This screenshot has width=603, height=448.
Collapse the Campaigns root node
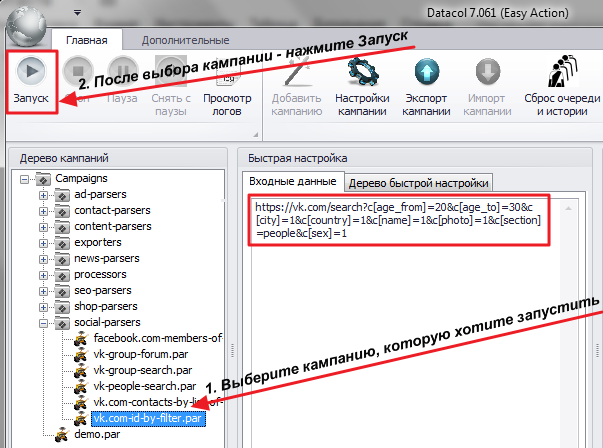(25, 179)
